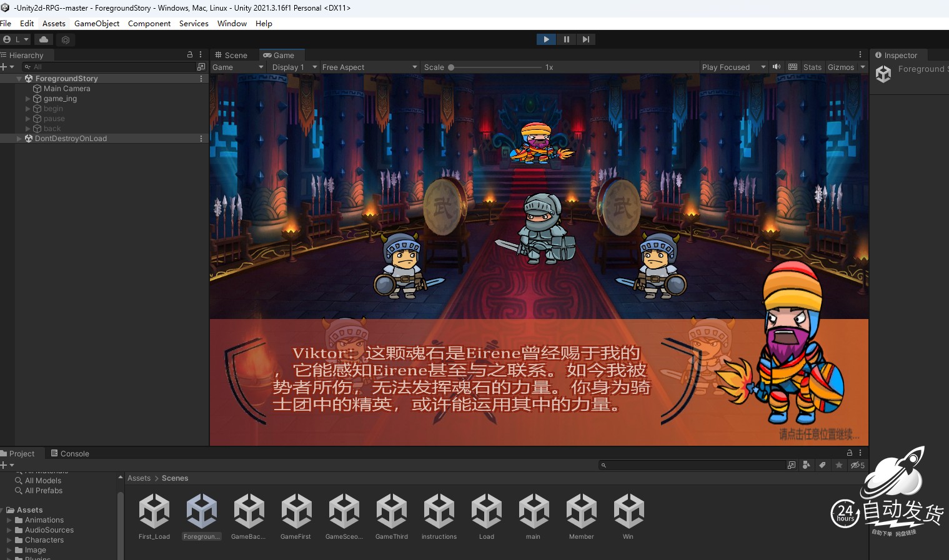Image resolution: width=949 pixels, height=560 pixels.
Task: Toggle the Stats overlay
Action: coord(812,67)
